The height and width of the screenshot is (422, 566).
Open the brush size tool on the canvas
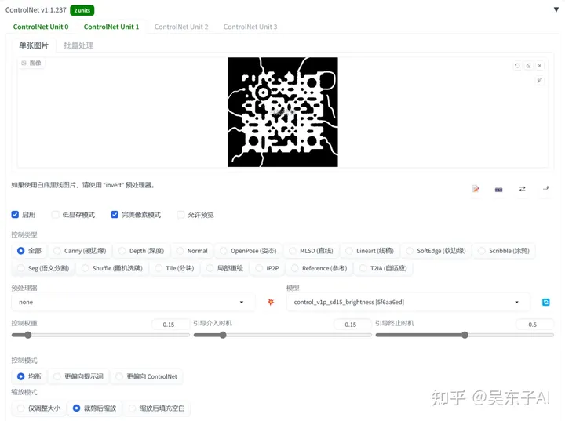(539, 80)
